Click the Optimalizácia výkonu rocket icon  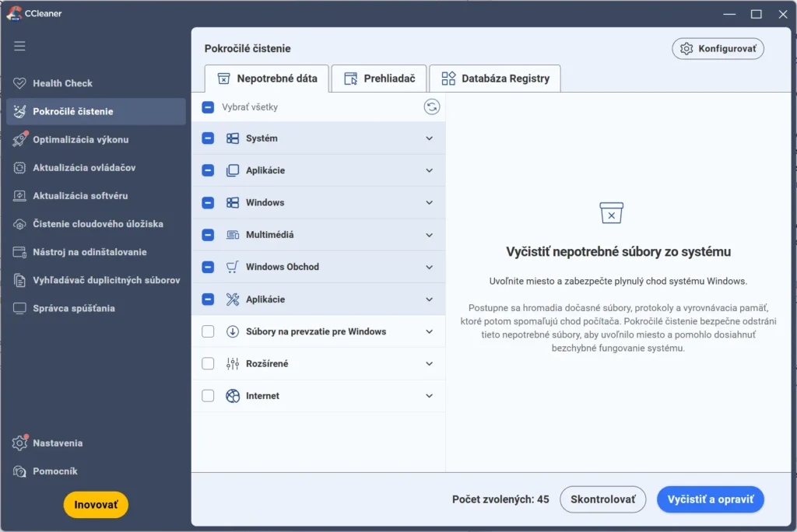point(19,139)
